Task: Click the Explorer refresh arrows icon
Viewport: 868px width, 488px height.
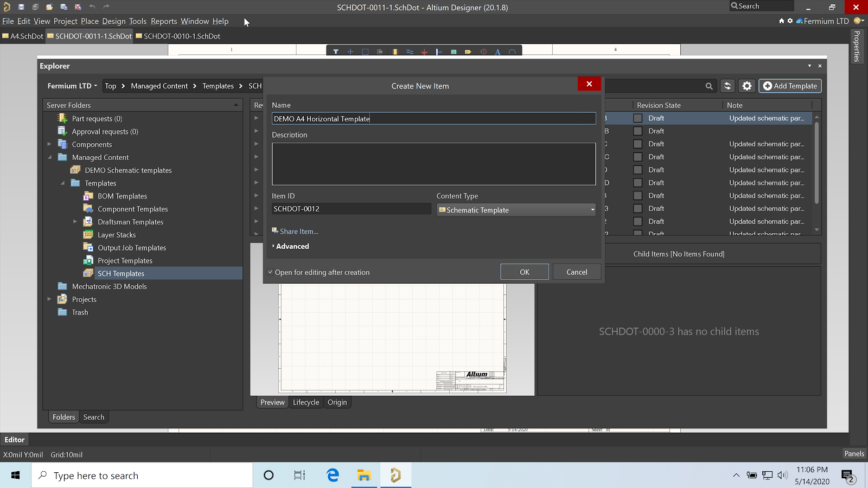Action: [x=727, y=86]
